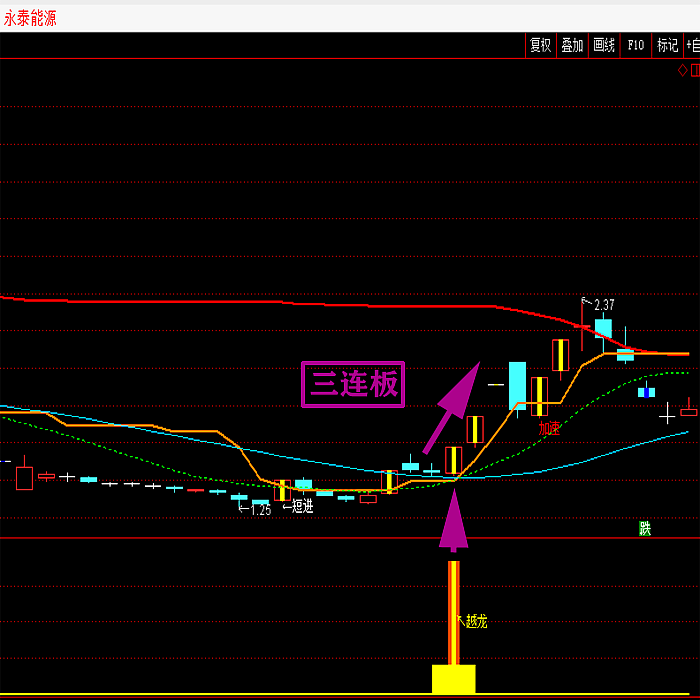This screenshot has width=700, height=700.
Task: Click the red square icon beside the diamond
Action: 695,70
